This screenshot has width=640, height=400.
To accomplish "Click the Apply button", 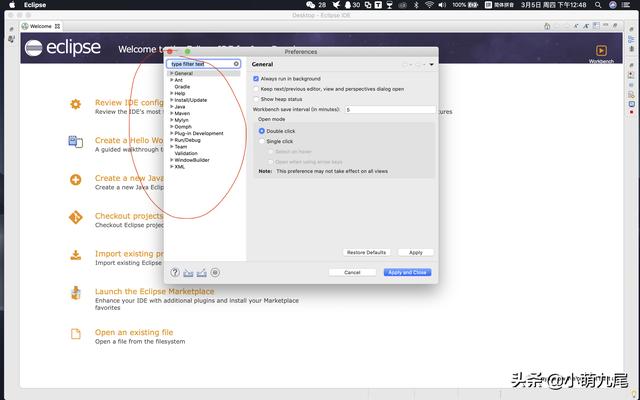I will tap(416, 252).
